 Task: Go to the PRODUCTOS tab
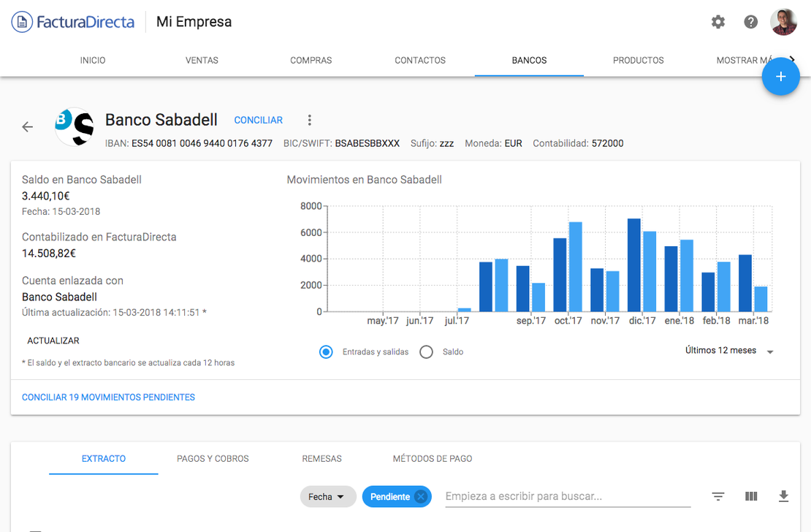tap(639, 61)
